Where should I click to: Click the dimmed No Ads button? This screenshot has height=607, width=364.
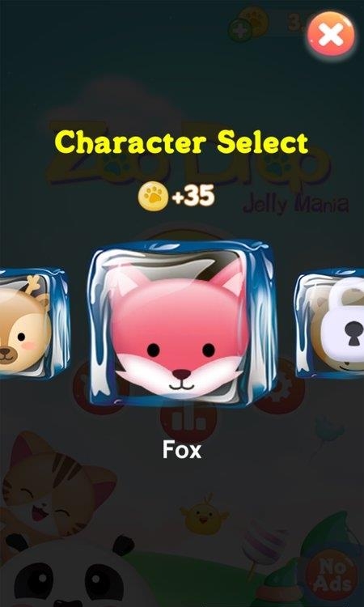331,575
